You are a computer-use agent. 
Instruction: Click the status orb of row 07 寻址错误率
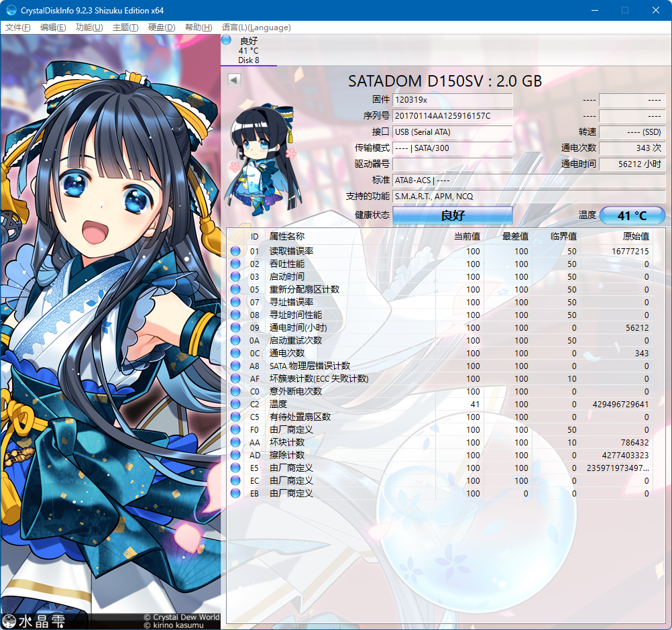click(235, 302)
